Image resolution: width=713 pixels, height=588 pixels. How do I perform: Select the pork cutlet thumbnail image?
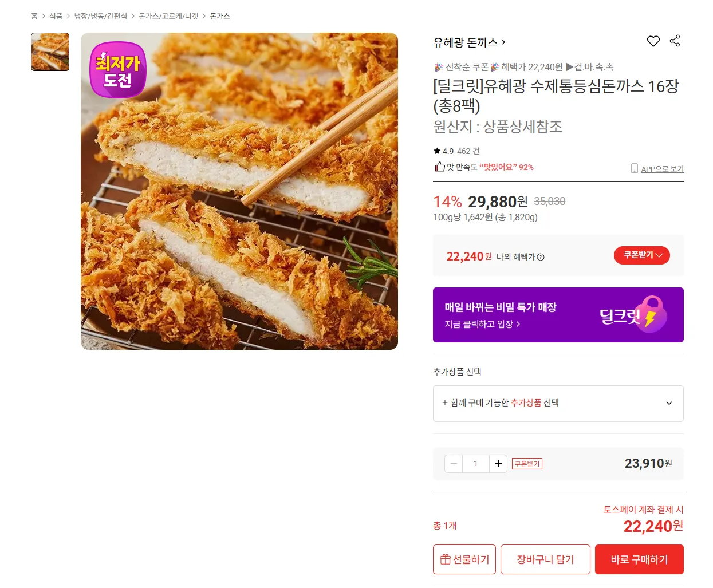[50, 52]
